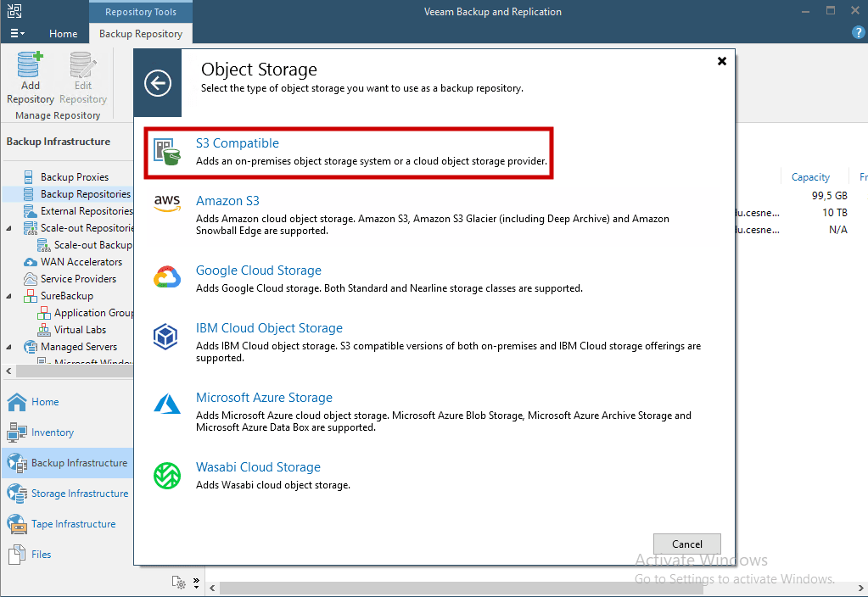Click the AWS logo beside Amazon S3
The image size is (868, 597).
(x=167, y=204)
